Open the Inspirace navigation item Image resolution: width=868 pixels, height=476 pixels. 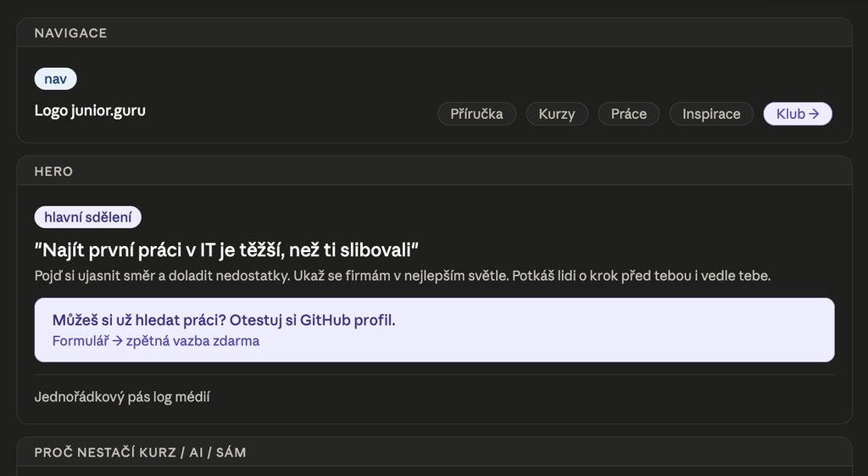711,114
